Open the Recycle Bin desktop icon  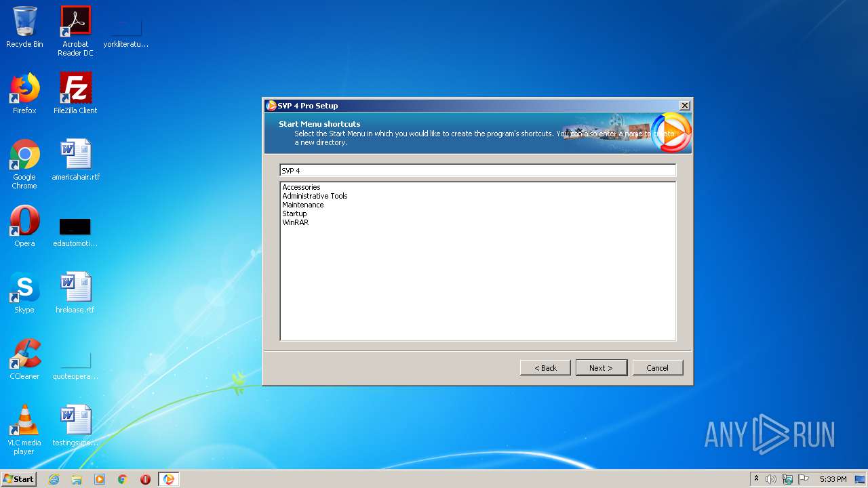(x=24, y=27)
